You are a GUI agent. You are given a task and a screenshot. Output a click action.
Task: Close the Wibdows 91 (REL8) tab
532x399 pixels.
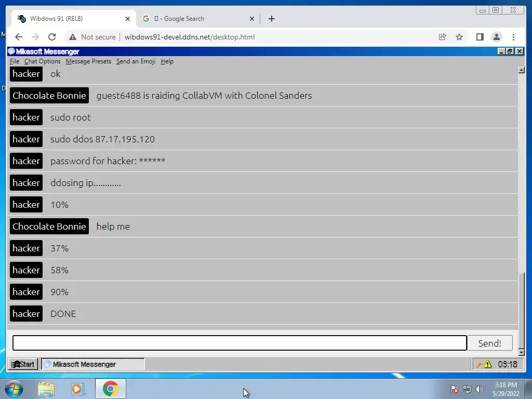[128, 19]
